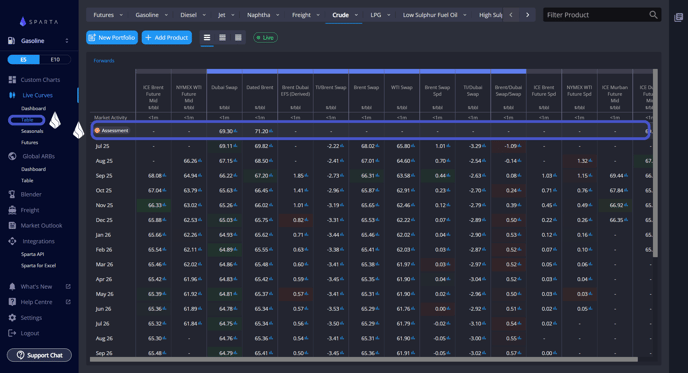This screenshot has height=373, width=688.
Task: Expand the Jet tab dropdown
Action: (x=233, y=15)
